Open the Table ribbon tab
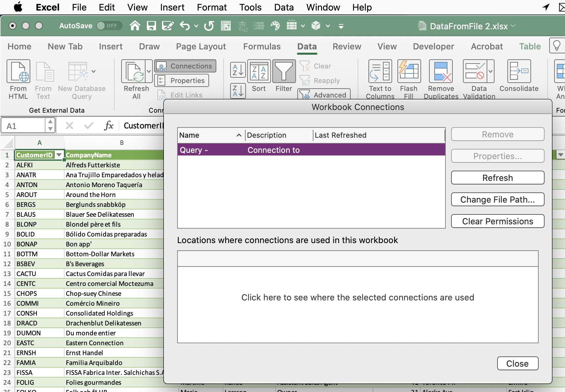Viewport: 565px width, 392px height. coord(530,46)
